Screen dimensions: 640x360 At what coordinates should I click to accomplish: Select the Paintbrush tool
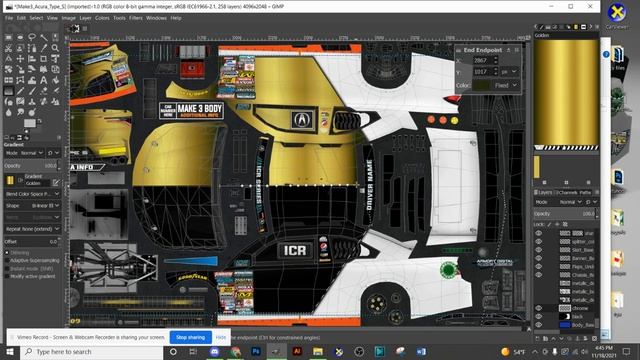click(32, 91)
